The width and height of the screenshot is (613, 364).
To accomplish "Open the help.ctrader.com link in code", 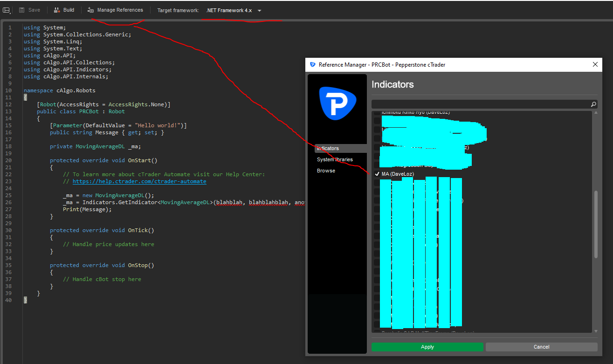I will click(x=139, y=181).
